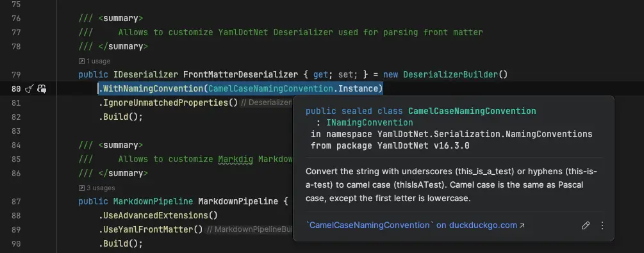Screen dimensions: 644x253
Task: Click the usages icon beside '3 usages'
Action: tap(81, 188)
